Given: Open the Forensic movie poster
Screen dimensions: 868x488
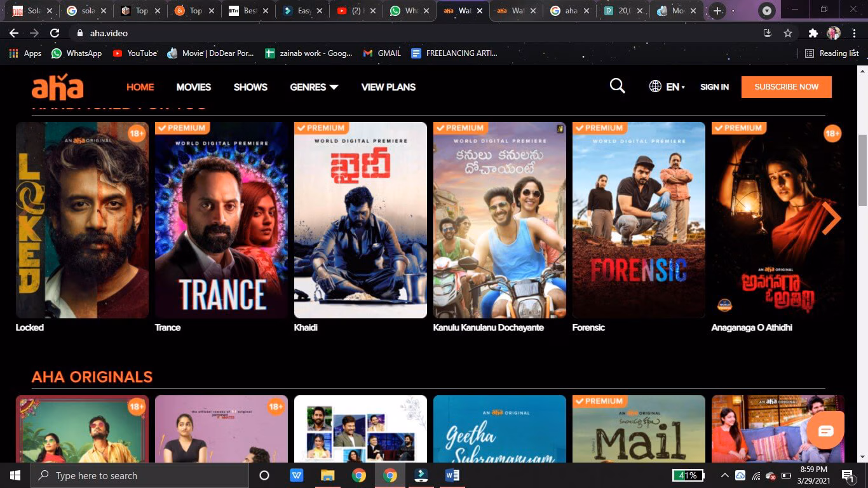Looking at the screenshot, I should tap(639, 220).
